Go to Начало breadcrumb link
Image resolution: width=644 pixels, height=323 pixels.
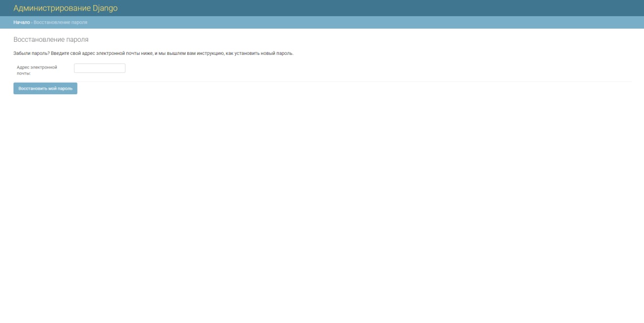pyautogui.click(x=22, y=22)
